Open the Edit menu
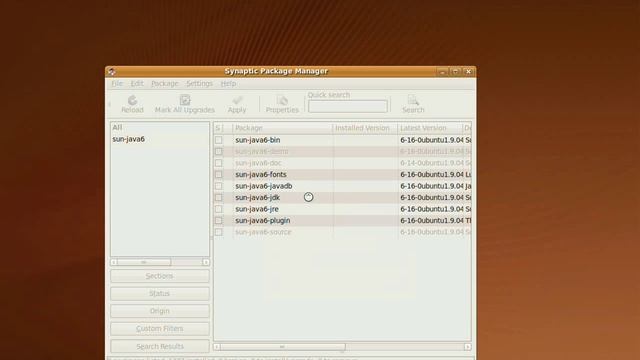This screenshot has width=640, height=360. click(137, 83)
